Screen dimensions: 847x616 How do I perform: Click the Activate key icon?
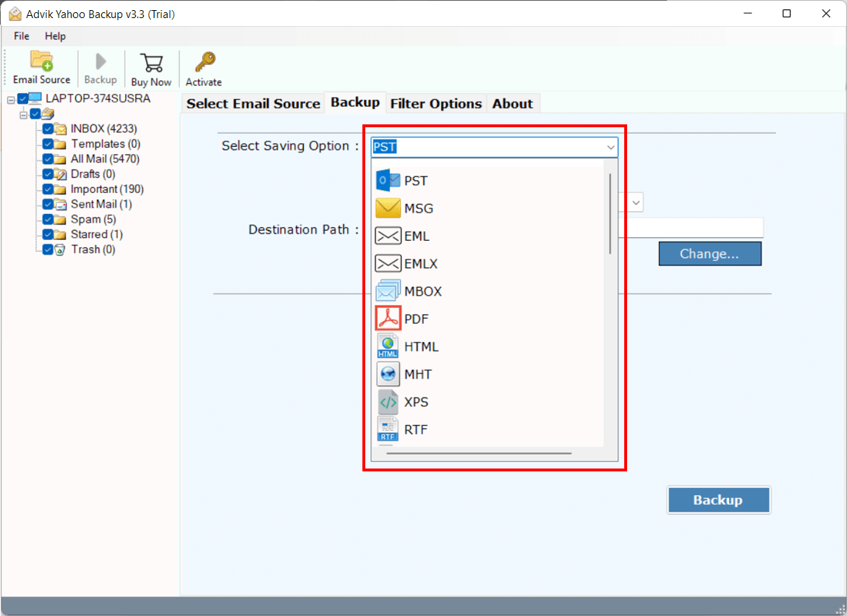pos(203,67)
